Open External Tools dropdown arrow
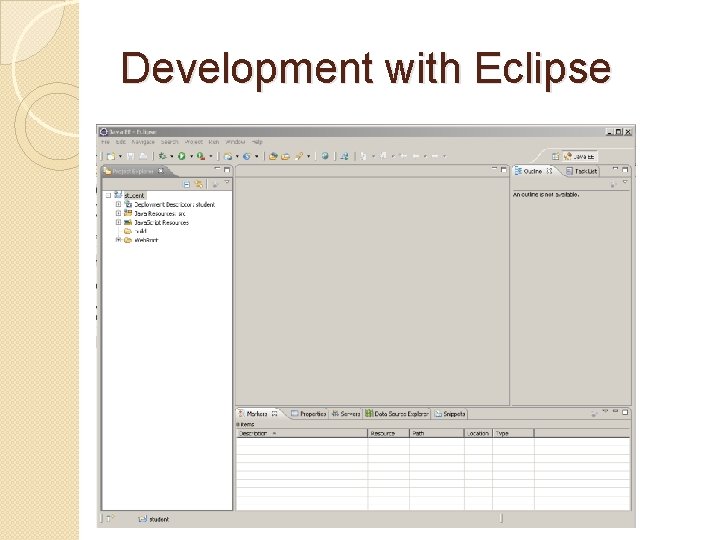The height and width of the screenshot is (540, 720). [211, 156]
